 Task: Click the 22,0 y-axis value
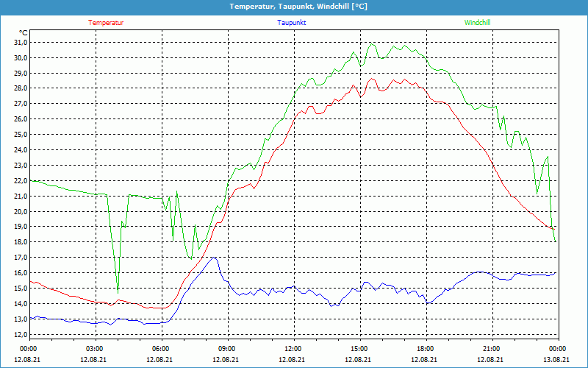21,180
